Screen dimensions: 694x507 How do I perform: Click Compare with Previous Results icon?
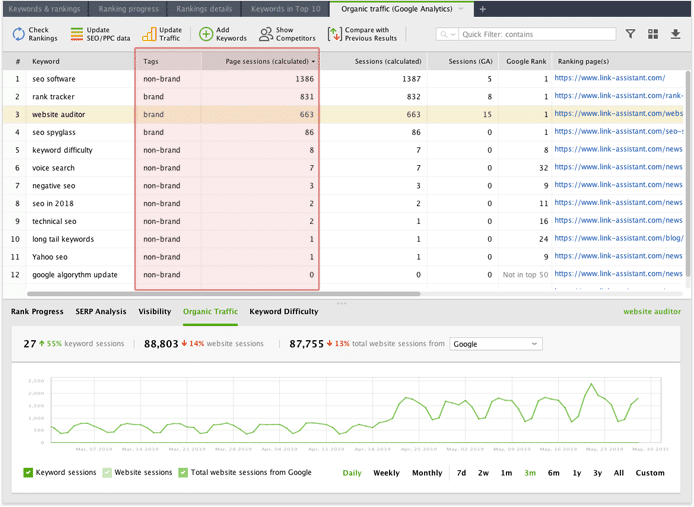(334, 34)
